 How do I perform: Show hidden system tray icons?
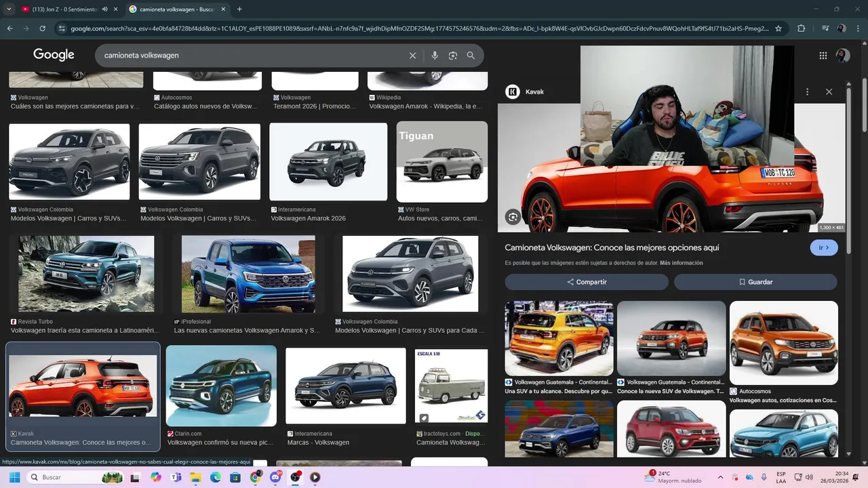[720, 477]
